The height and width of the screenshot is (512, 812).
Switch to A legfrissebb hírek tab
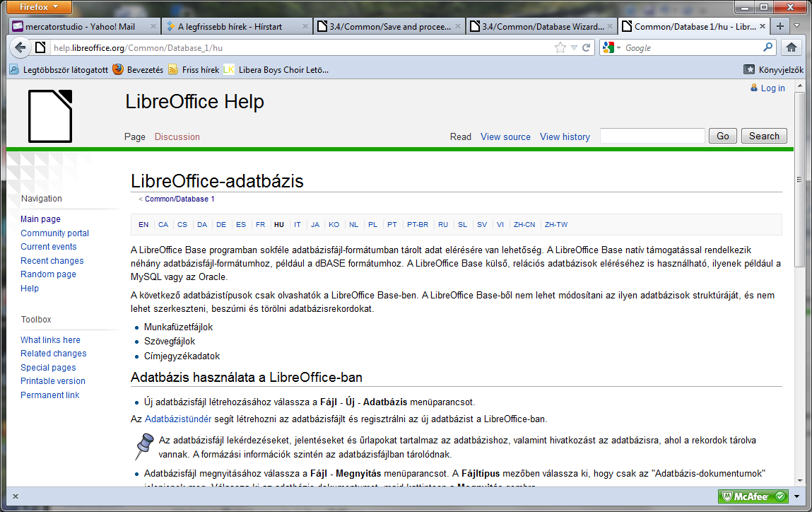click(x=236, y=26)
